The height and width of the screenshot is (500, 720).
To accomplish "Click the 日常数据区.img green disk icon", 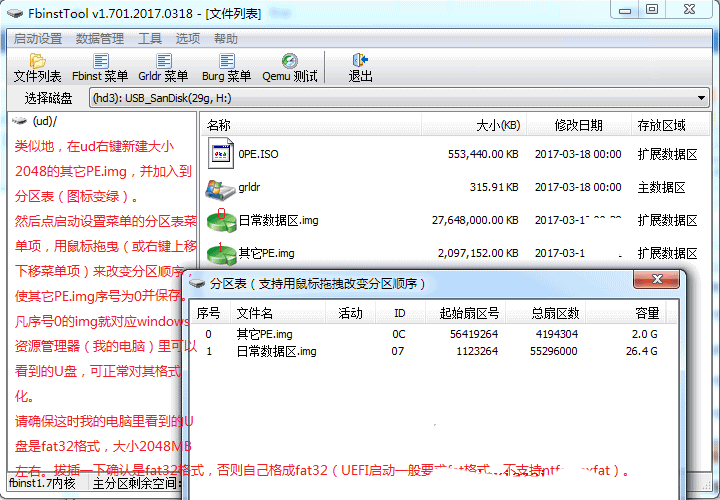I will point(221,221).
